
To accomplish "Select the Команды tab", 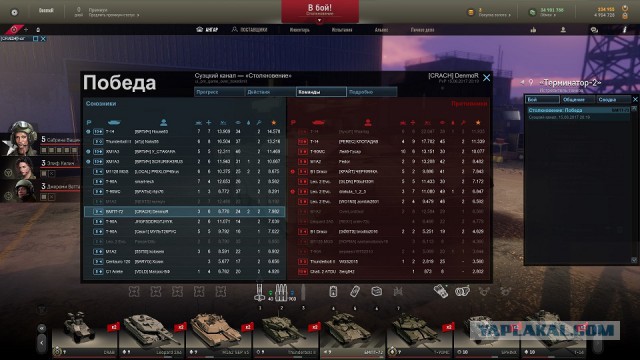I will point(321,92).
